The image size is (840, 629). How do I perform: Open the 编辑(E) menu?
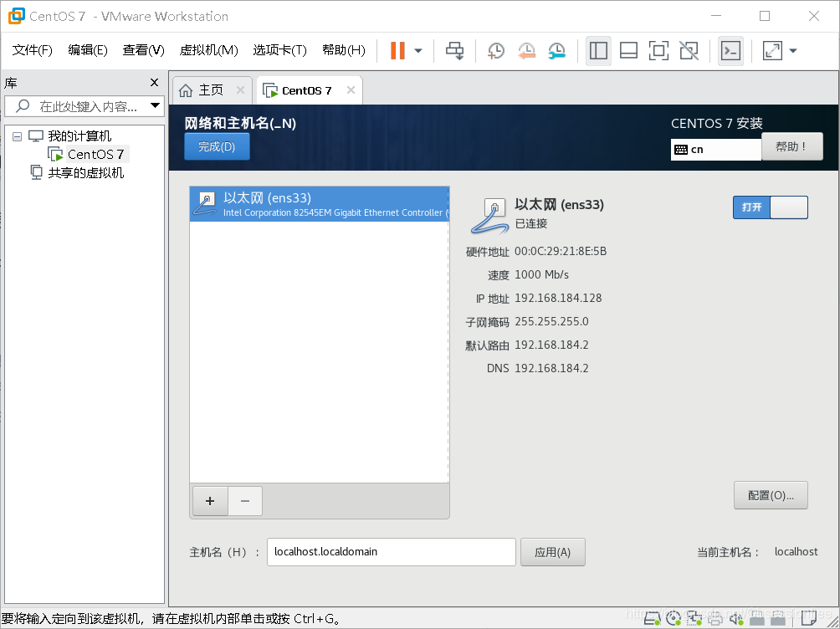[88, 50]
